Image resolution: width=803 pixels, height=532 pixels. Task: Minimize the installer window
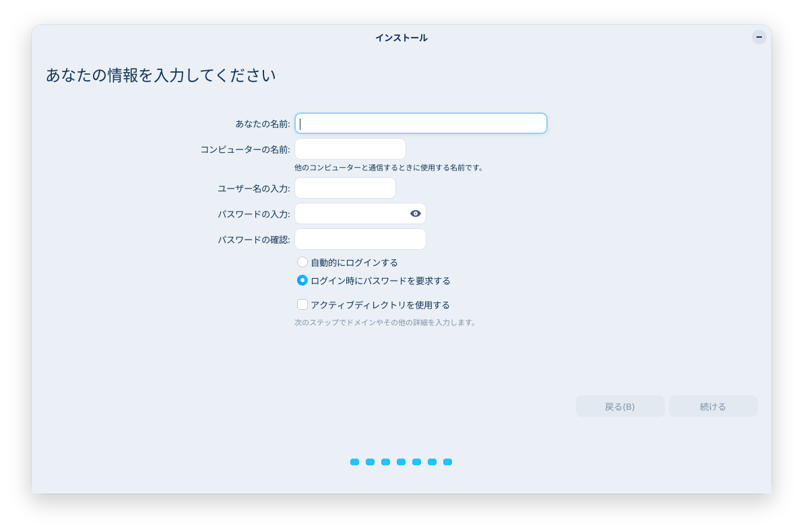click(x=759, y=37)
